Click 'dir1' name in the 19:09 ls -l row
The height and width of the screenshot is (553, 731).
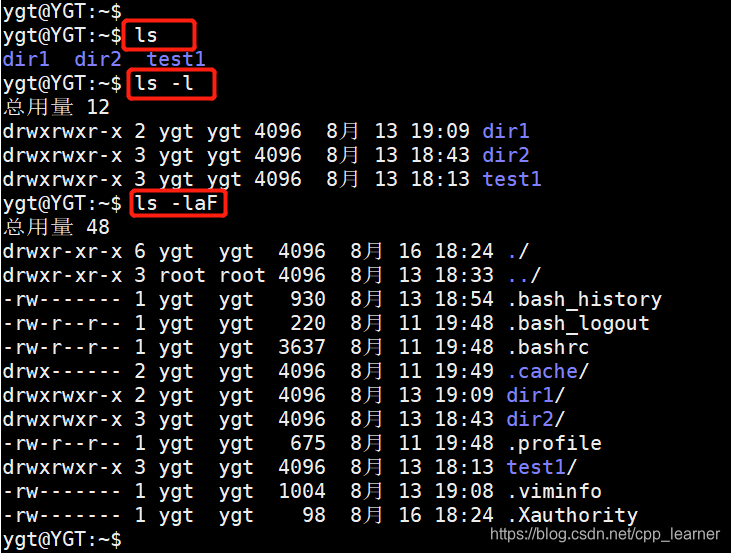pos(506,131)
